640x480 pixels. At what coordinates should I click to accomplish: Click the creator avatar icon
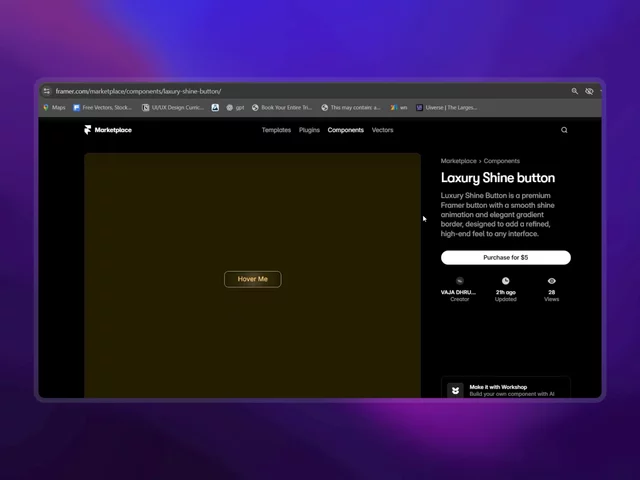pyautogui.click(x=460, y=281)
